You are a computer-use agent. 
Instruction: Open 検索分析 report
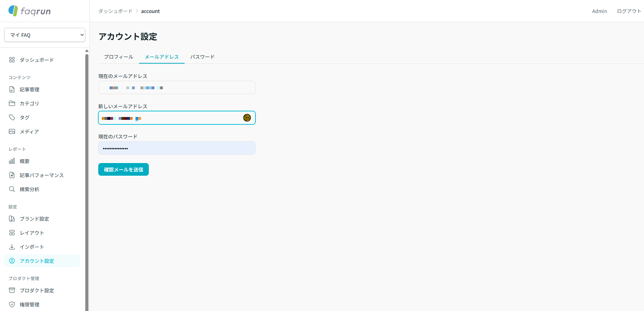42,189
